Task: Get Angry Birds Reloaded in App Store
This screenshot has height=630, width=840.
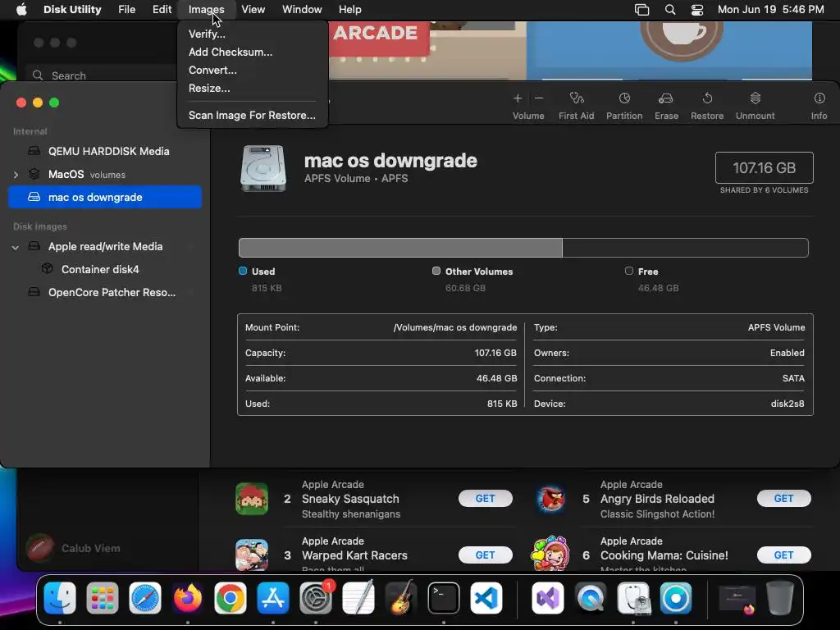Action: [783, 498]
